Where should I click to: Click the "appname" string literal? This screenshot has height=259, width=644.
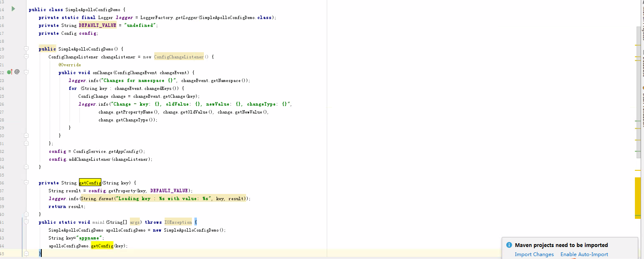(x=89, y=238)
